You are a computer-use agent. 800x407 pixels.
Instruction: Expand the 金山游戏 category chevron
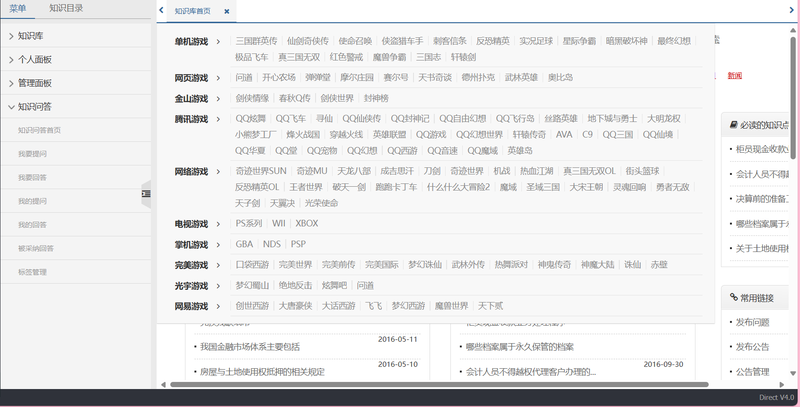(218, 98)
